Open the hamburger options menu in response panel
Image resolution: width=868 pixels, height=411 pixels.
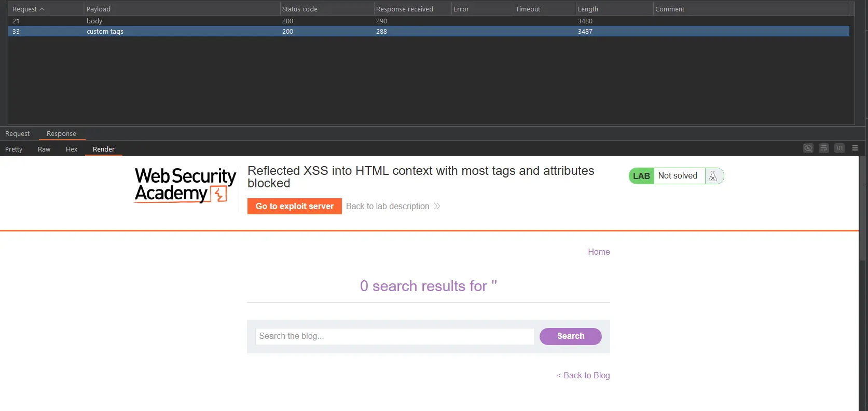click(x=855, y=148)
